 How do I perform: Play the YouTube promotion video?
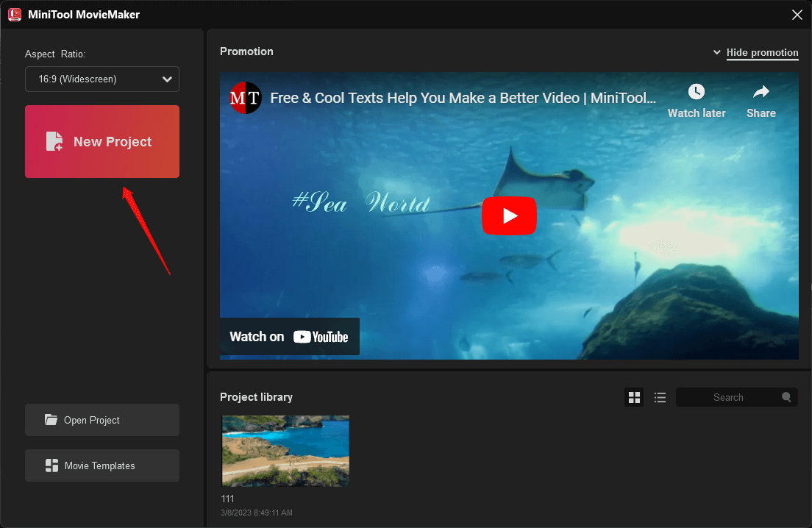point(509,216)
